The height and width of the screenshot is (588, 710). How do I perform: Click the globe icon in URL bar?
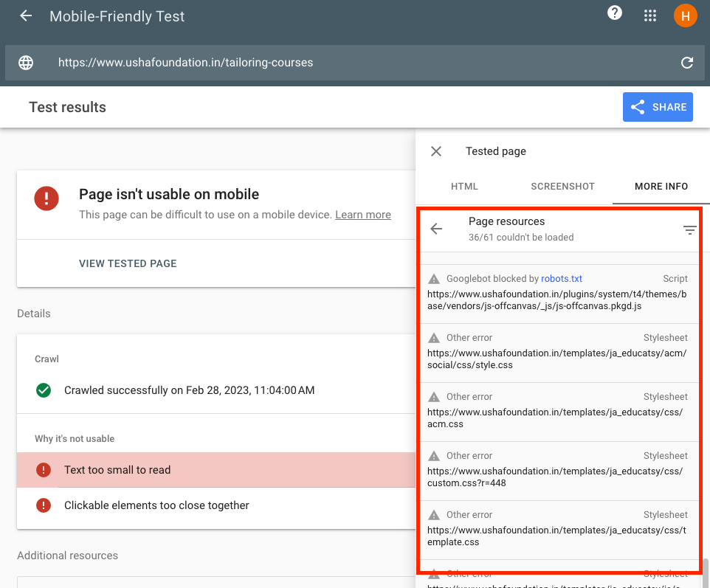tap(26, 63)
